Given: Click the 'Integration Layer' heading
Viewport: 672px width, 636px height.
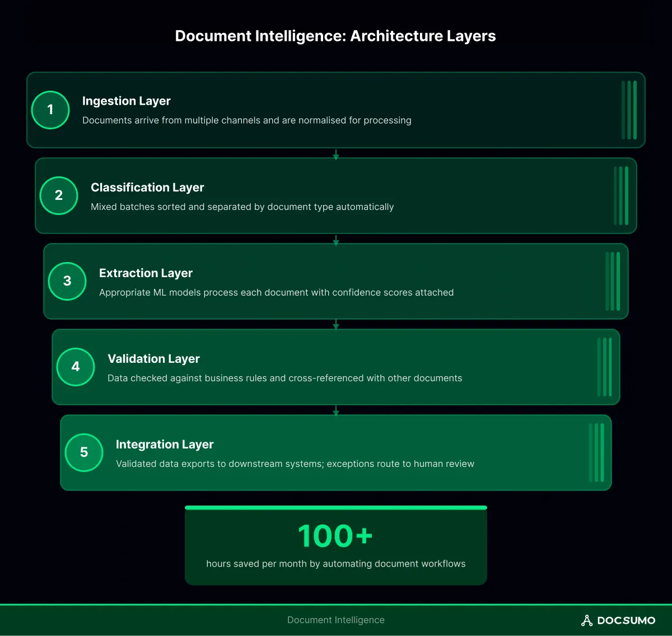Looking at the screenshot, I should pos(165,445).
